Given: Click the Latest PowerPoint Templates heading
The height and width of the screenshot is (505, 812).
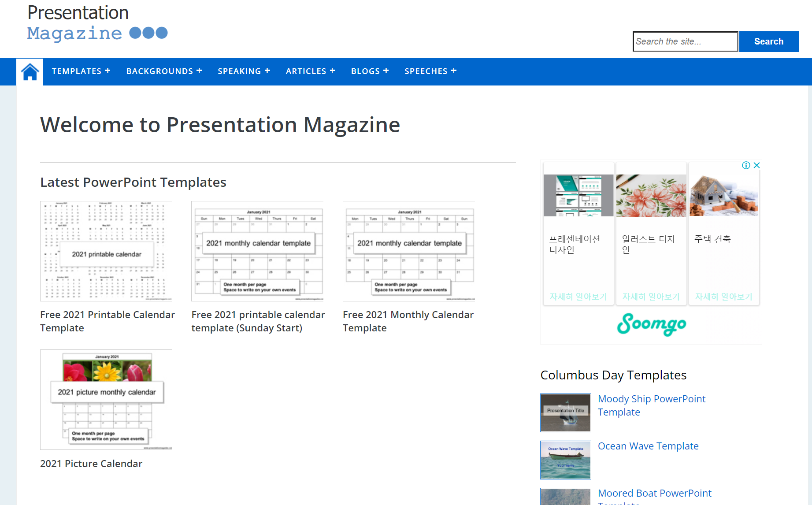Looking at the screenshot, I should pos(133,182).
